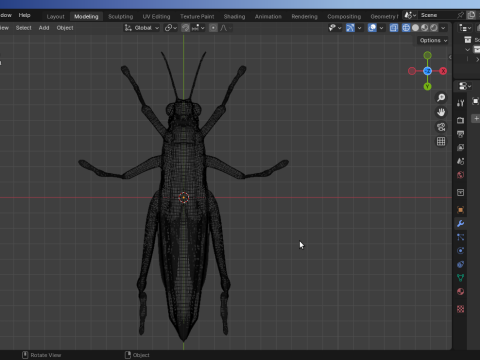Switch to Wireframe viewport shading
The height and width of the screenshot is (360, 480).
click(406, 28)
